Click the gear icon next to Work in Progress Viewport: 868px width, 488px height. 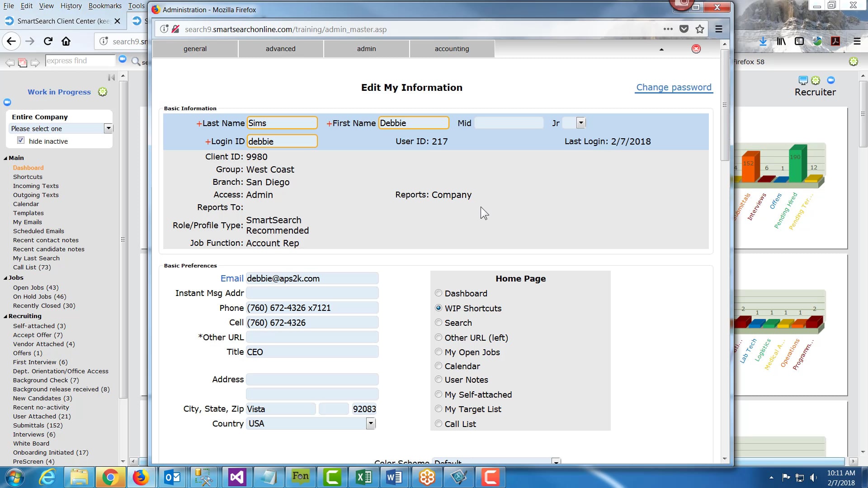(x=103, y=92)
